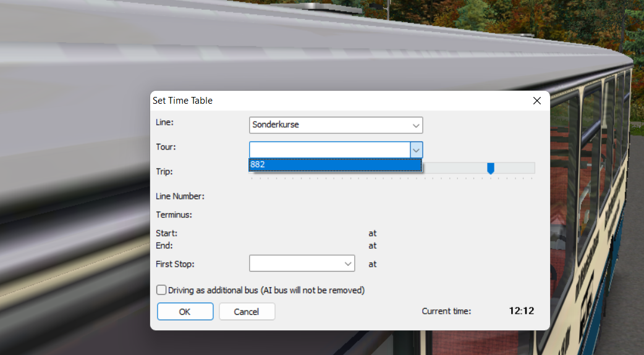Expand the First Stop dropdown
Image resolution: width=644 pixels, height=355 pixels.
(x=348, y=264)
